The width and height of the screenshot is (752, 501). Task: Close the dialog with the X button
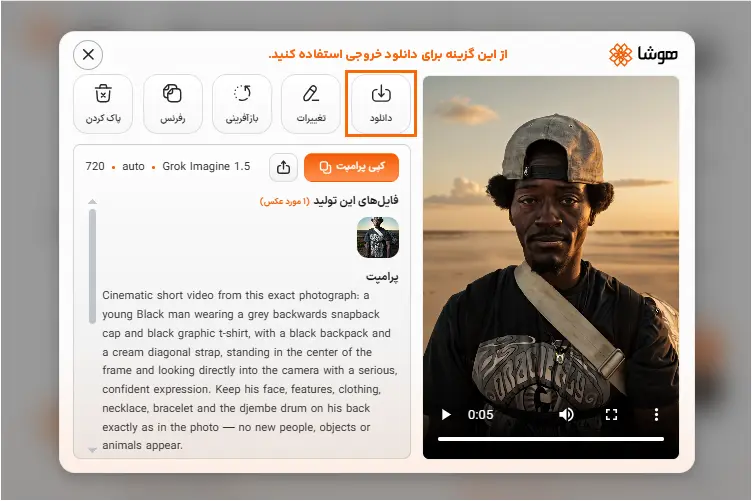tap(88, 55)
